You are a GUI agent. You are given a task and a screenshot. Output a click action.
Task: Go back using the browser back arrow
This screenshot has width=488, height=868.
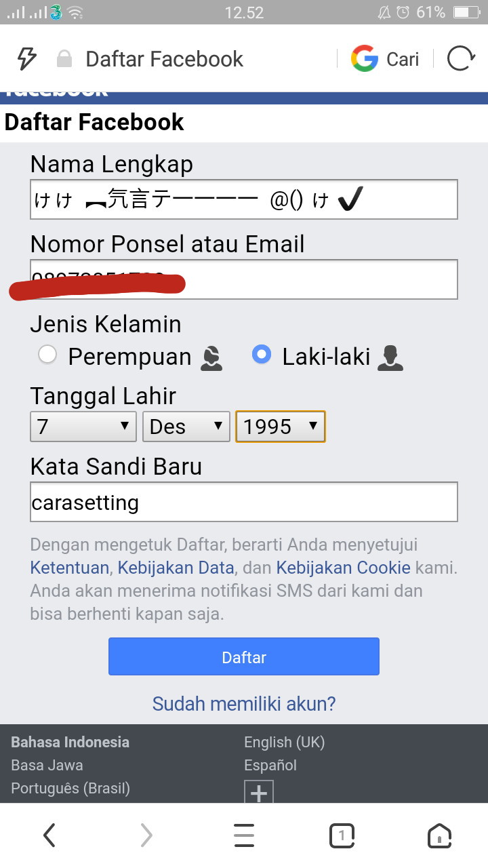pos(49,835)
